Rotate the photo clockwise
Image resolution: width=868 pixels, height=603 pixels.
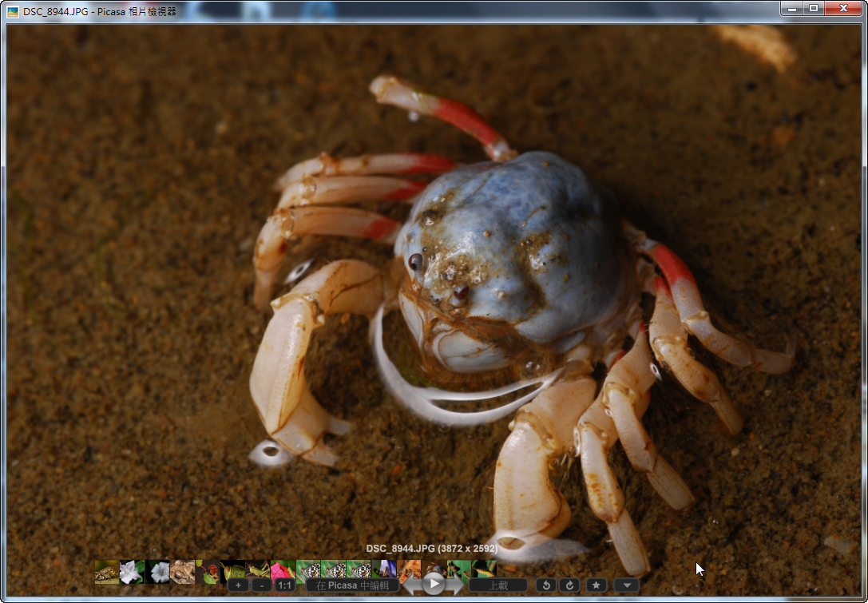pos(569,585)
